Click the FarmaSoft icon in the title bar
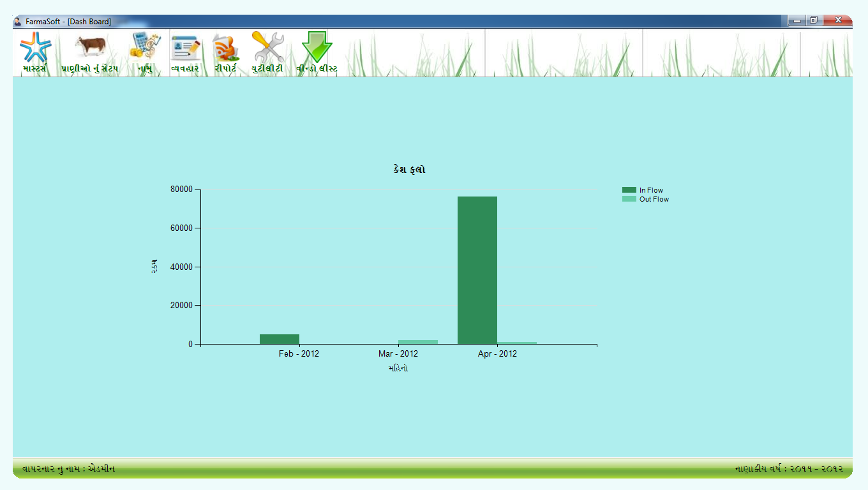 click(16, 20)
